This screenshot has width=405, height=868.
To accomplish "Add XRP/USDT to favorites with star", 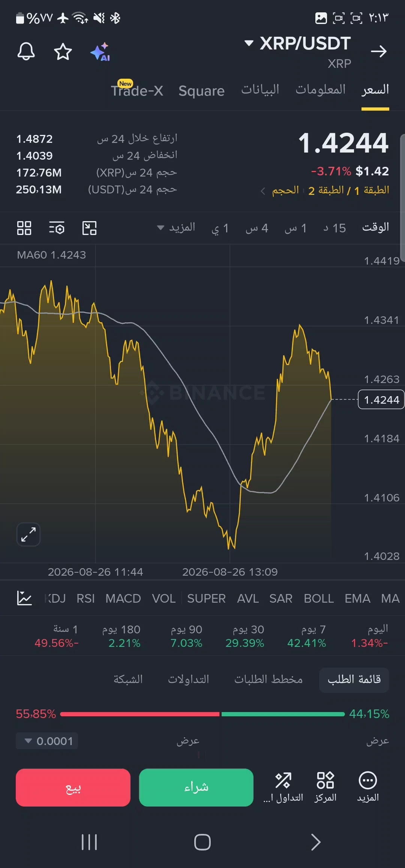I will [x=63, y=51].
